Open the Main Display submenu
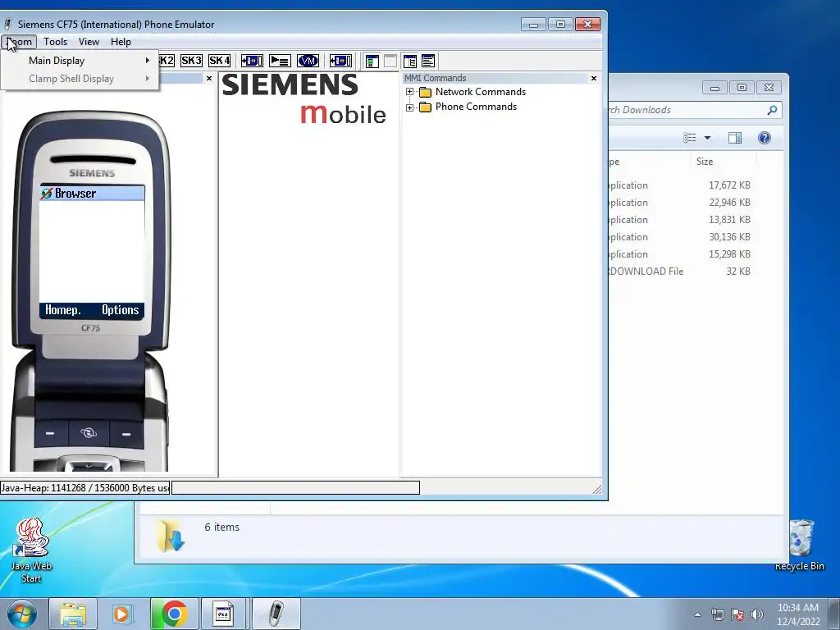Screen dimensions: 840x630 pos(80,61)
